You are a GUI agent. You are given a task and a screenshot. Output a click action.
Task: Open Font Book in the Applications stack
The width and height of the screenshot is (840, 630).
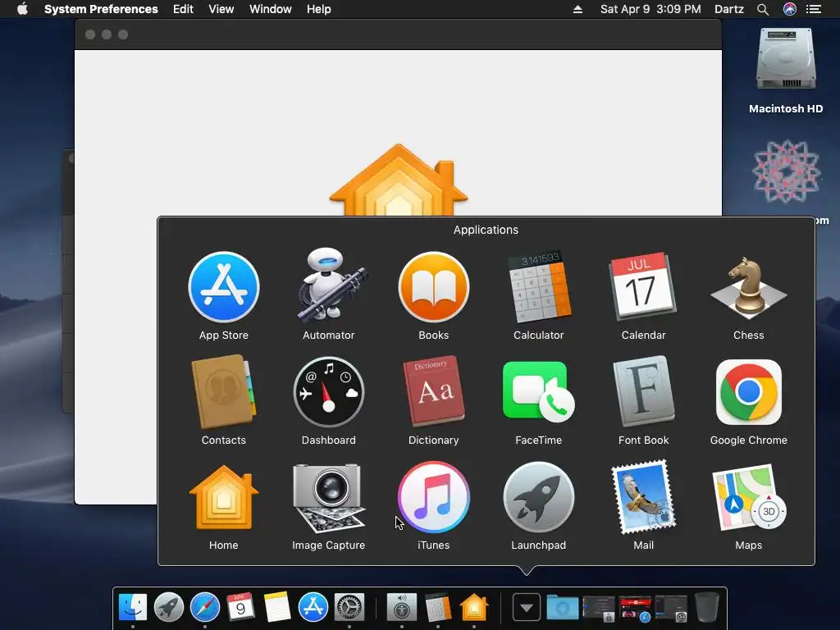(x=643, y=392)
